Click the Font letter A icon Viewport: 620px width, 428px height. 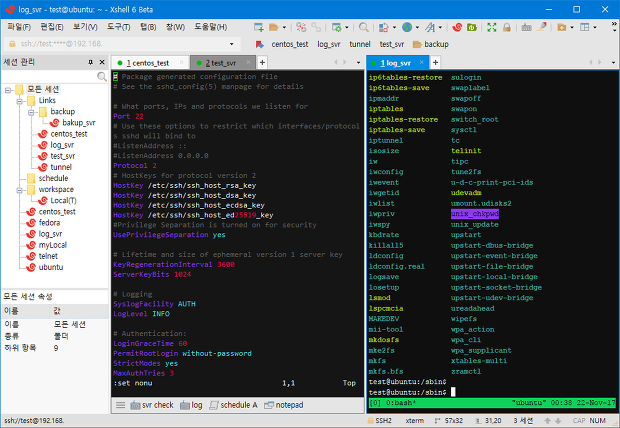[x=430, y=27]
